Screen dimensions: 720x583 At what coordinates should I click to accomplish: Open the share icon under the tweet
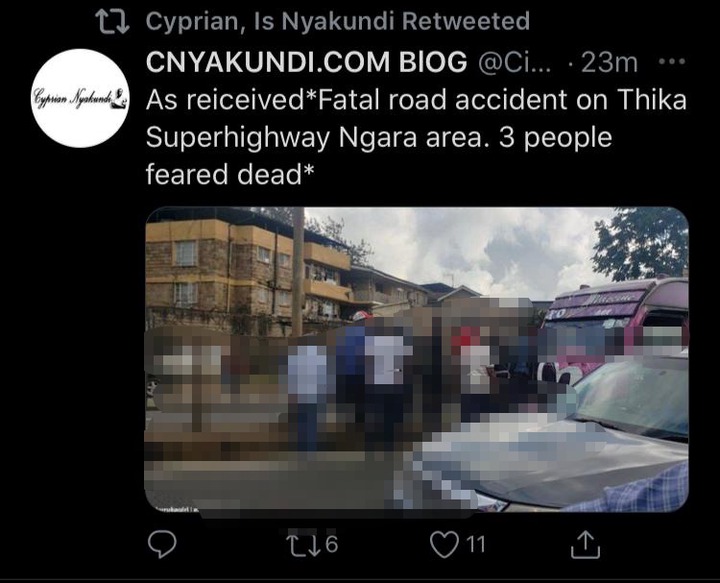pyautogui.click(x=585, y=544)
